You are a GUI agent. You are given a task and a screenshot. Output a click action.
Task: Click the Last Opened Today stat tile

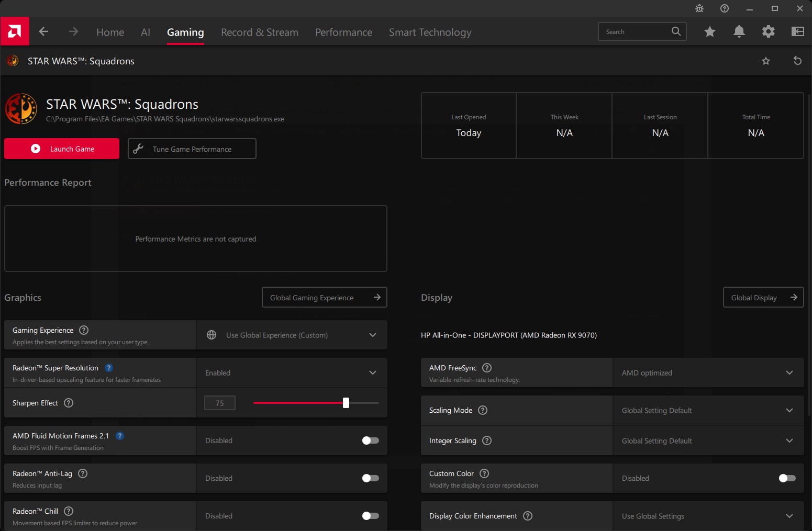(469, 126)
